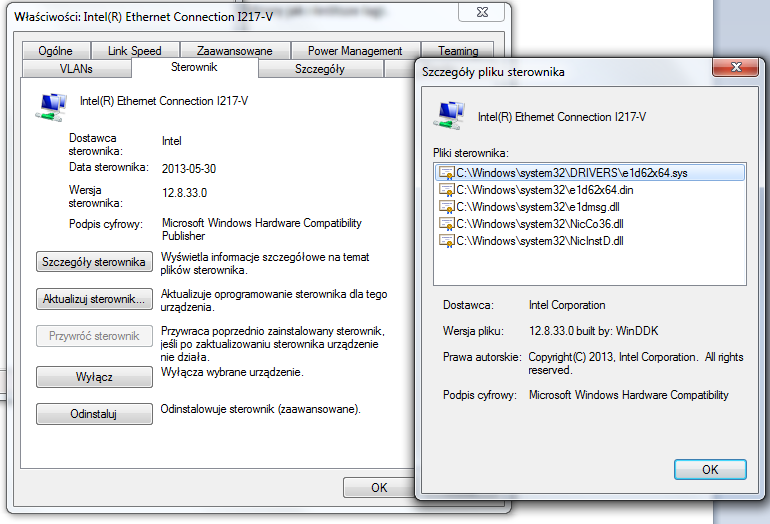Viewport: 770px width, 524px height.
Task: Switch to the VLANs tab
Action: coord(76,69)
